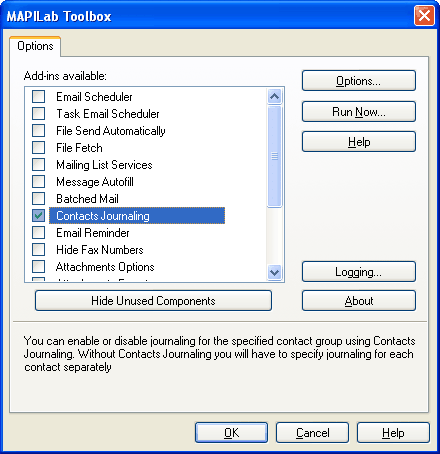Image resolution: width=440 pixels, height=454 pixels.
Task: Select Mailing List Services in list
Action: [104, 165]
